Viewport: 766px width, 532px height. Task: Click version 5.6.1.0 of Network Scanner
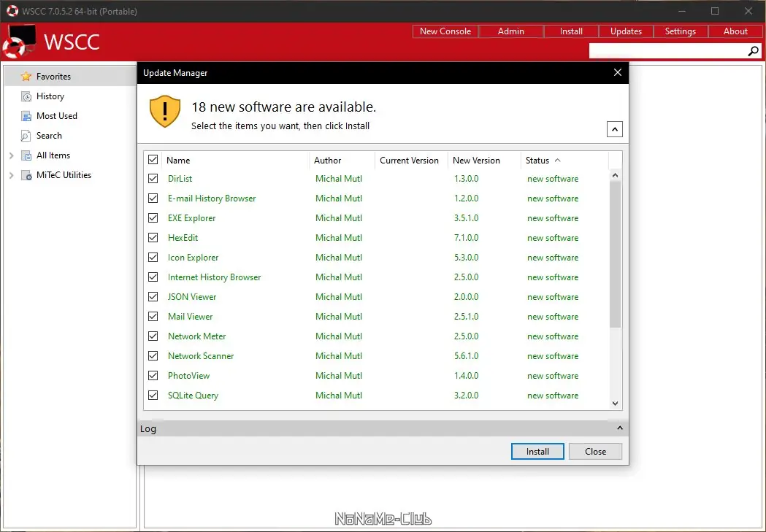tap(466, 356)
